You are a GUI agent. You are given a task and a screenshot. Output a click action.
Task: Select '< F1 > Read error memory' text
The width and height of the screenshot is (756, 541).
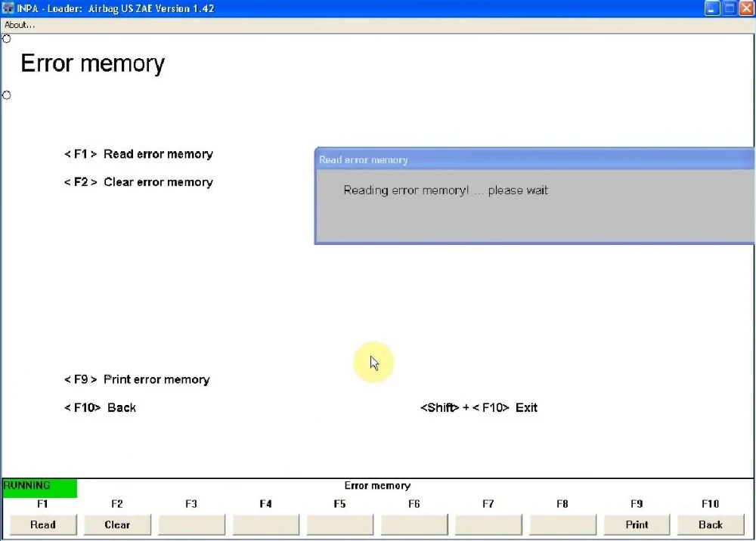[x=138, y=154]
